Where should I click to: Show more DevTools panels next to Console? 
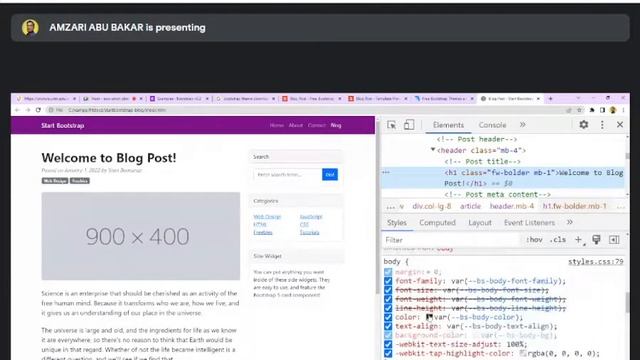click(x=523, y=124)
